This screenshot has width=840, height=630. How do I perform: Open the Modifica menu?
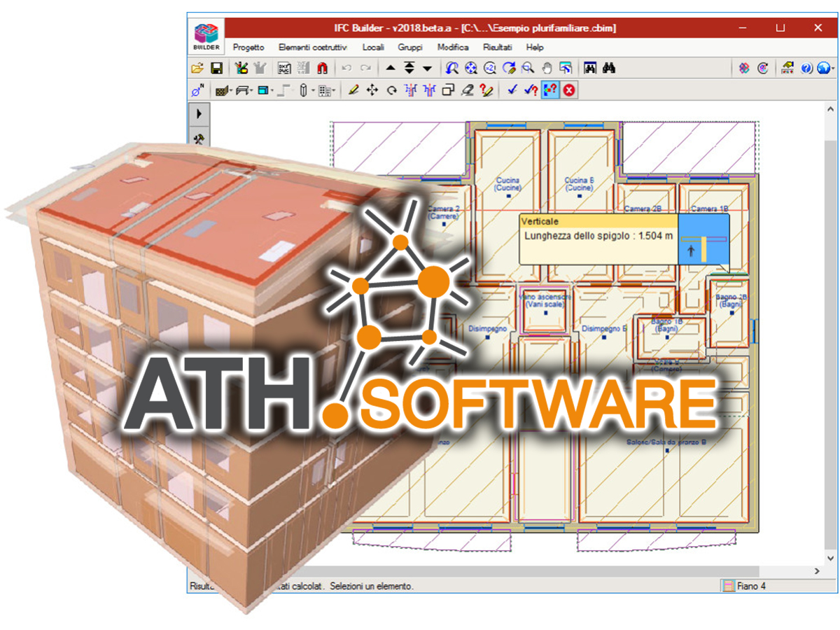pyautogui.click(x=453, y=47)
